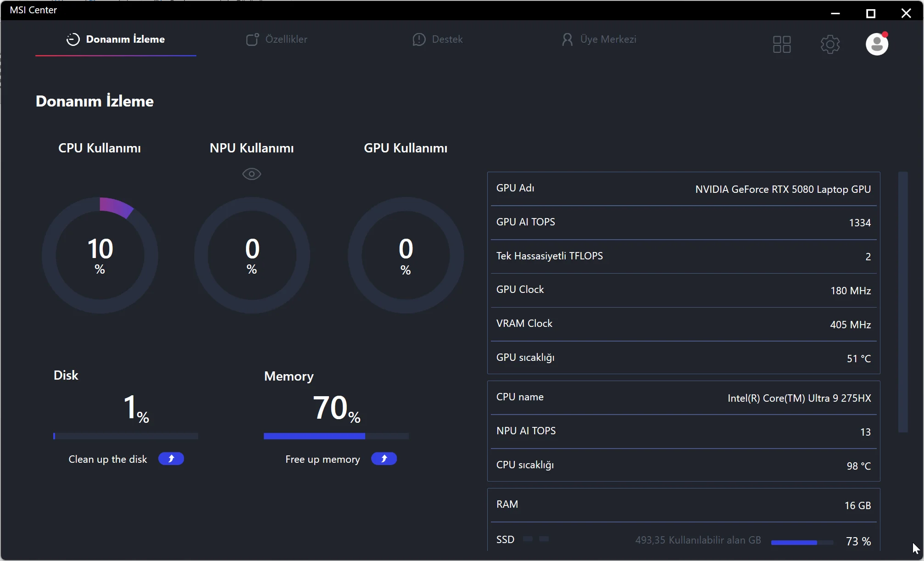Viewport: 924px width, 561px height.
Task: Click the GPU sıcaklığı label
Action: coord(525,358)
